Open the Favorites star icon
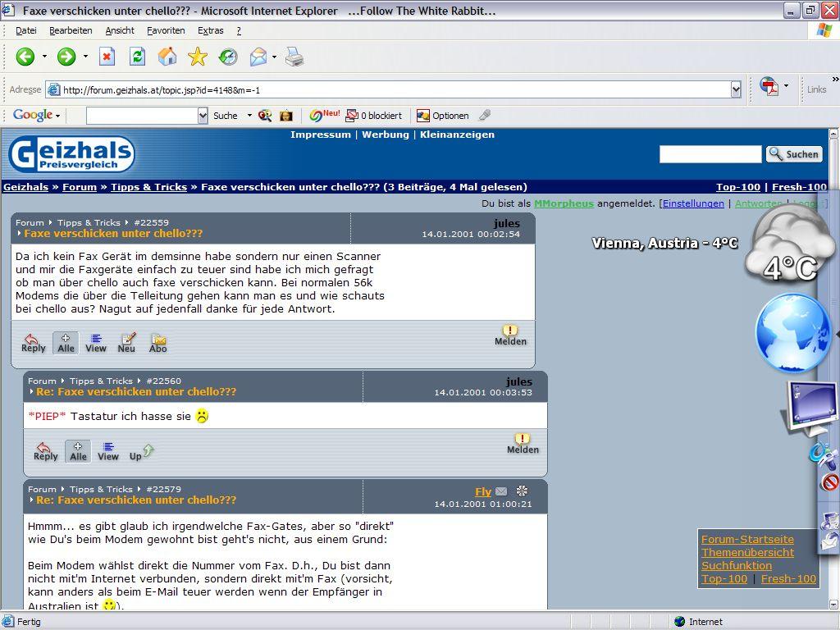 pyautogui.click(x=198, y=57)
